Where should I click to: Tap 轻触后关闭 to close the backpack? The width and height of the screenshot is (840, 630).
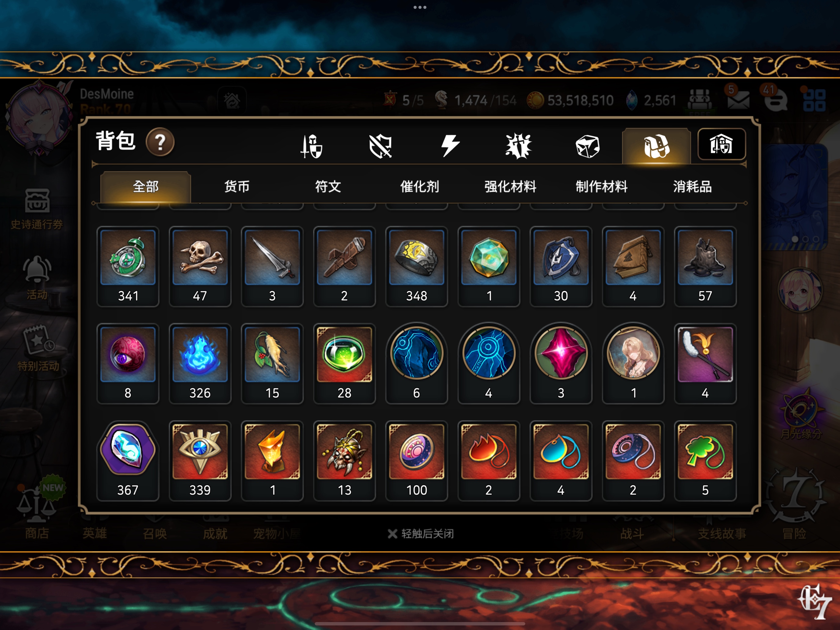(x=421, y=534)
